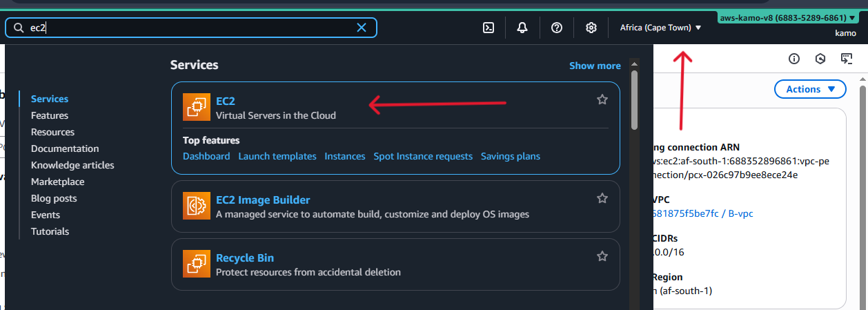This screenshot has height=310, width=868.
Task: Select the Features search category
Action: 50,115
